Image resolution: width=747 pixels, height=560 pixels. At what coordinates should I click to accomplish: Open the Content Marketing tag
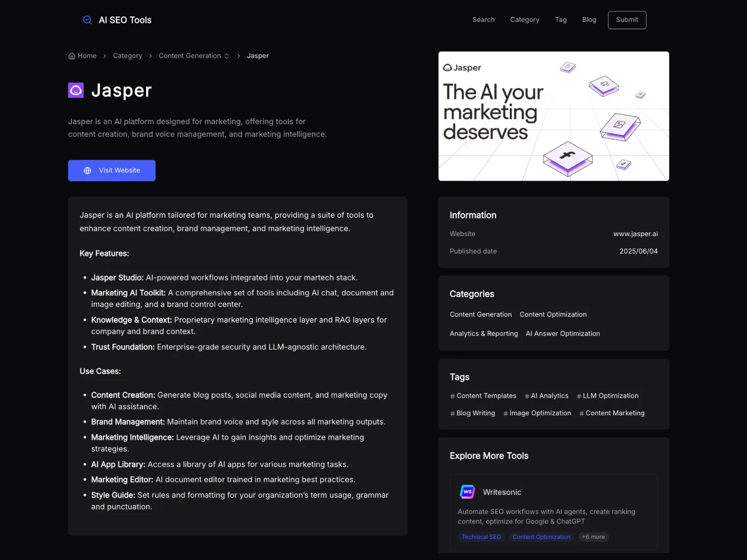pyautogui.click(x=612, y=413)
